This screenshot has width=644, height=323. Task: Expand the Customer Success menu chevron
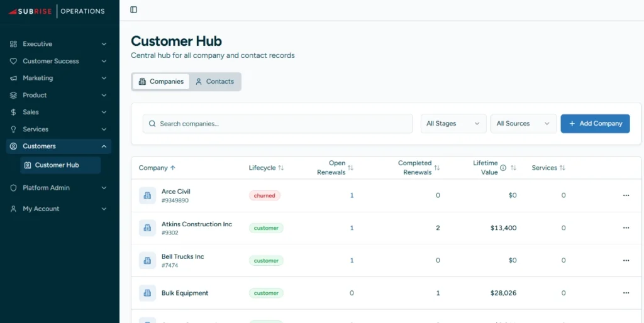(104, 61)
